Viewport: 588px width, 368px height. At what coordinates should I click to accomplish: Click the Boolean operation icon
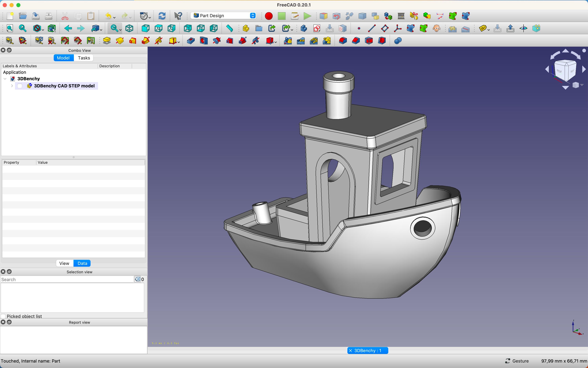(x=398, y=41)
